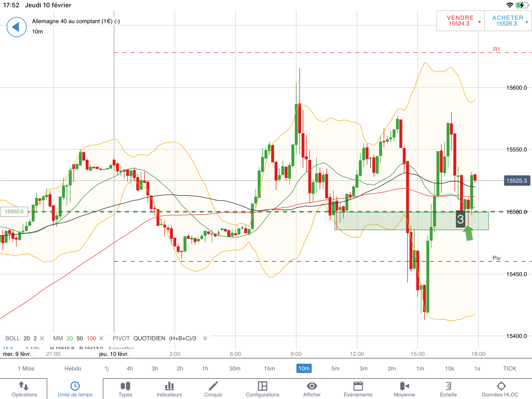Image resolution: width=532 pixels, height=399 pixels.
Task: Expand the ACHETER price dropdown arrow
Action: 527,22
